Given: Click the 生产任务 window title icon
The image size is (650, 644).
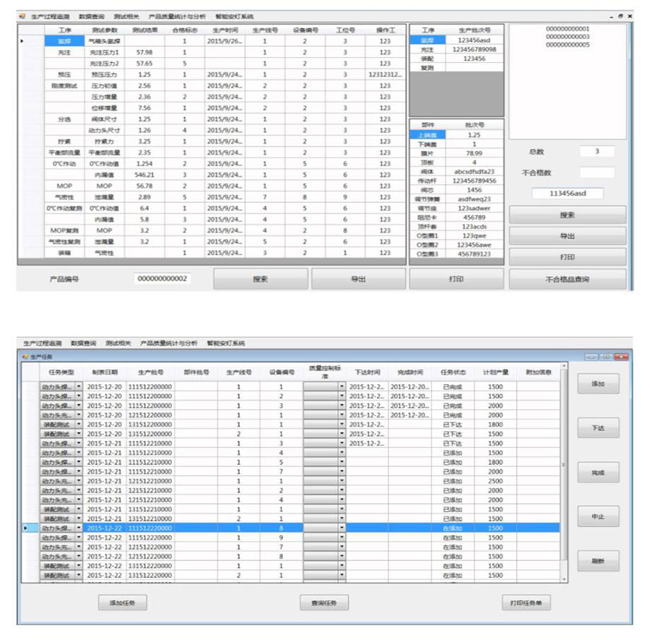Looking at the screenshot, I should 25,357.
